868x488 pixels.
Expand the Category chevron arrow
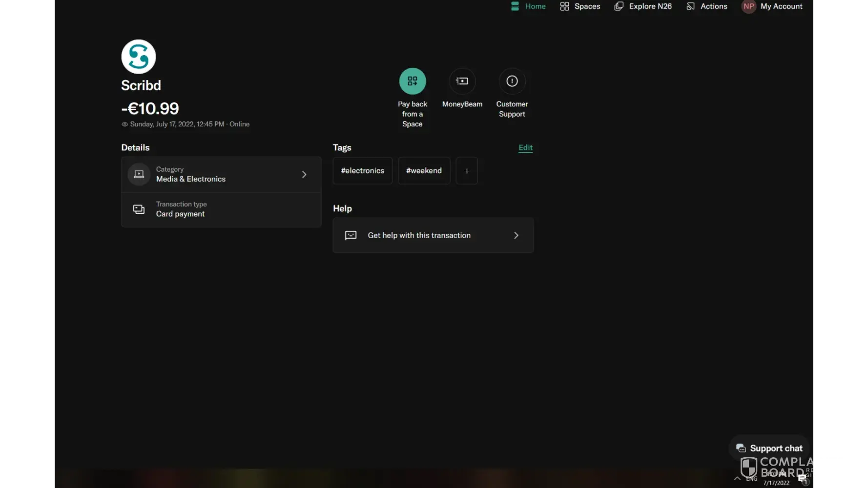[304, 174]
